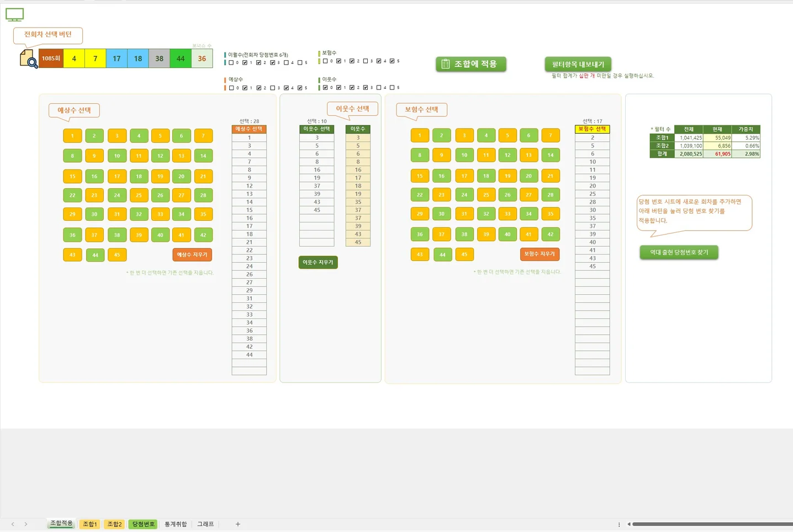Click the blue 17 winning number cell
Image resolution: width=793 pixels, height=532 pixels.
coord(117,58)
